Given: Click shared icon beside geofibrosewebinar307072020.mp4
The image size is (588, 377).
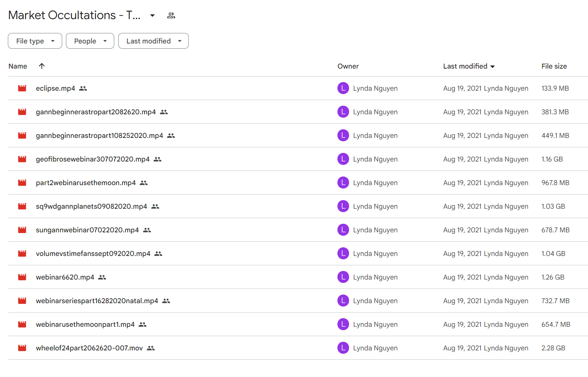Looking at the screenshot, I should pos(158,159).
